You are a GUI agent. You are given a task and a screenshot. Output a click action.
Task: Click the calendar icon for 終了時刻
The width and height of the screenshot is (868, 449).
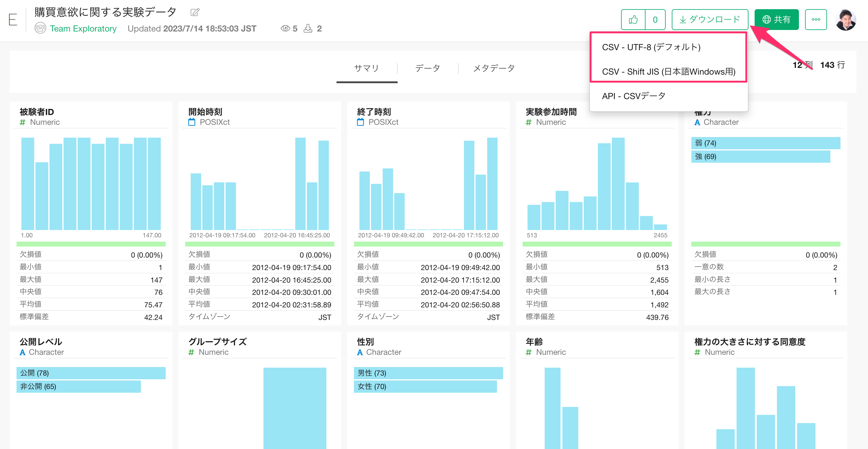[360, 122]
